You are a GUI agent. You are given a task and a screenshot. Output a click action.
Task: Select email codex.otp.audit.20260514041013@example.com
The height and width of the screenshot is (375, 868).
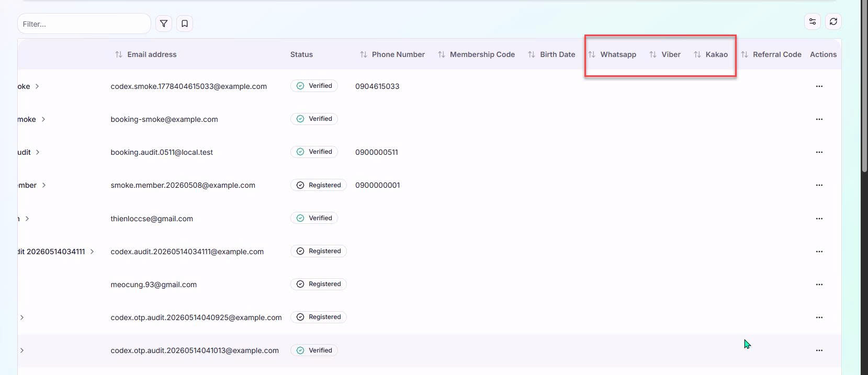195,350
